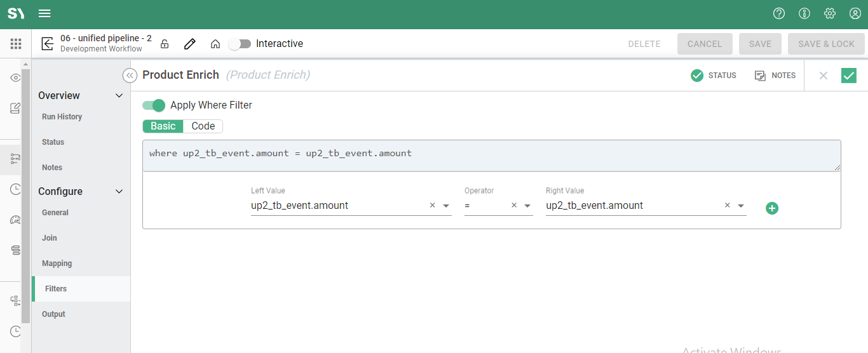
Task: Switch to the Code tab
Action: coord(203,126)
